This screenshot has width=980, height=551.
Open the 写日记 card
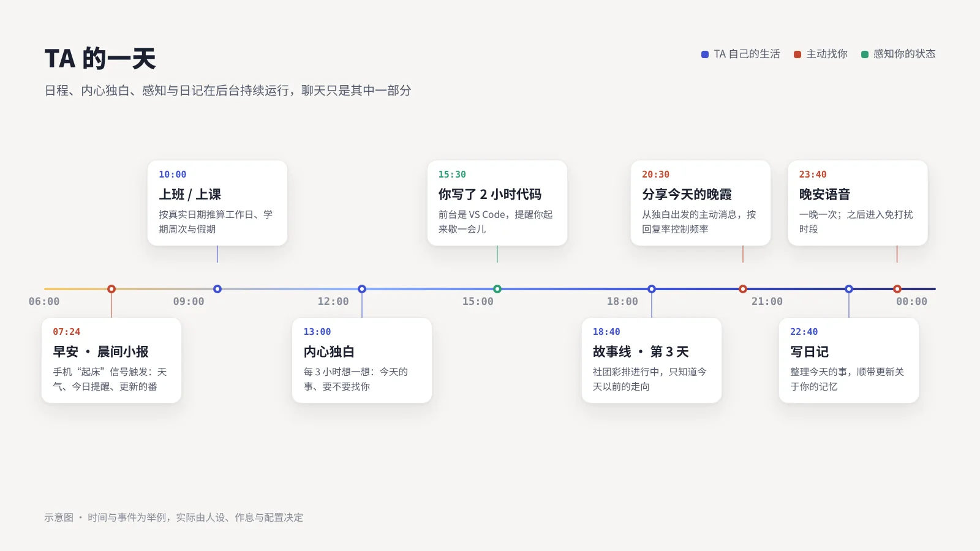[x=849, y=361]
